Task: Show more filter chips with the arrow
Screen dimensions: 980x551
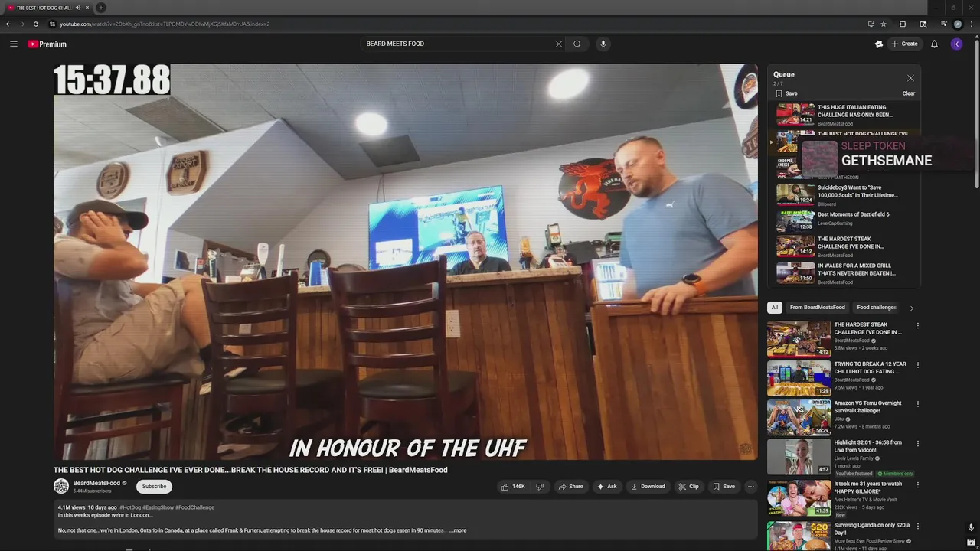Action: [x=911, y=308]
